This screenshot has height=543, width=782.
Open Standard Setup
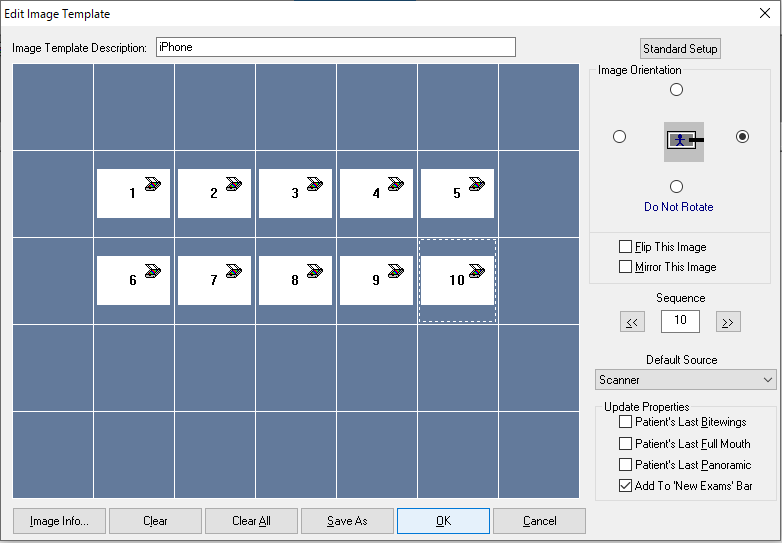(x=680, y=49)
